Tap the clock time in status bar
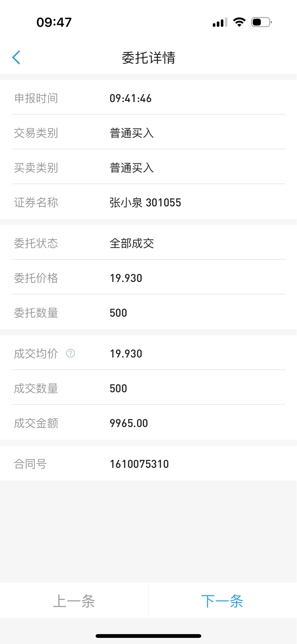Screen dimensions: 297x644 (x=54, y=22)
